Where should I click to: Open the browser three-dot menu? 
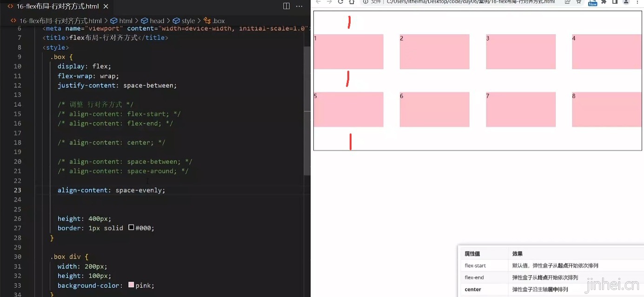tap(637, 2)
